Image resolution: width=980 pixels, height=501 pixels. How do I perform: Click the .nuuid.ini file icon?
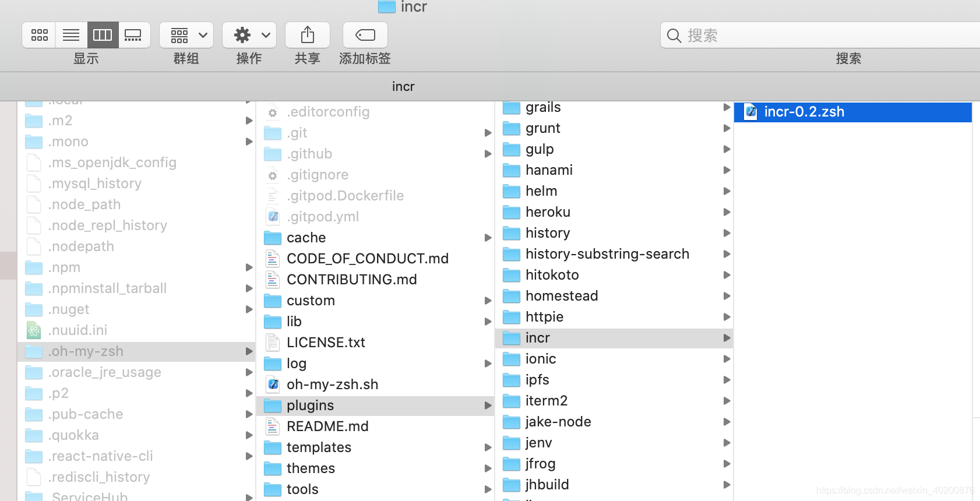[34, 330]
